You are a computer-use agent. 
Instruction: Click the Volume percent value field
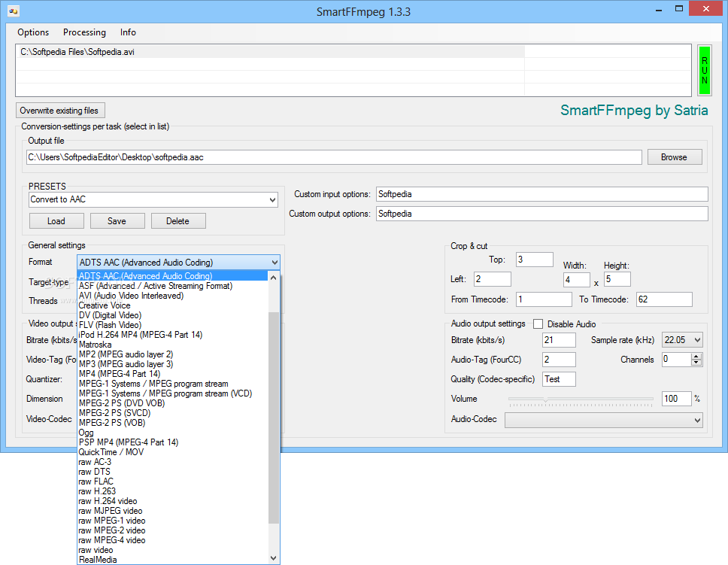(x=677, y=399)
